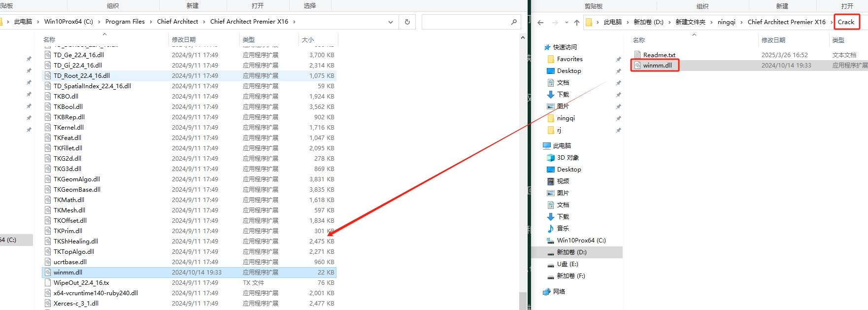Click the back arrow in right window
The image size is (868, 310).
(x=540, y=22)
